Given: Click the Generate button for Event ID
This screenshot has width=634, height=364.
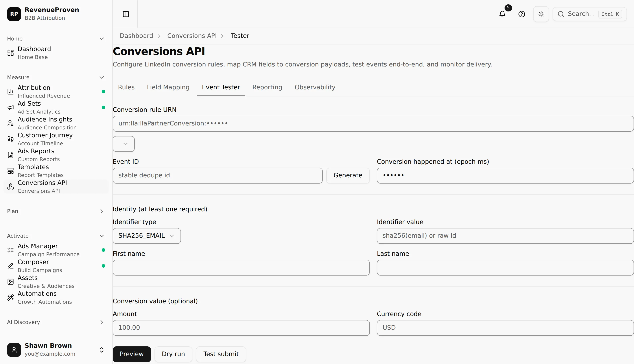Looking at the screenshot, I should coord(348,175).
